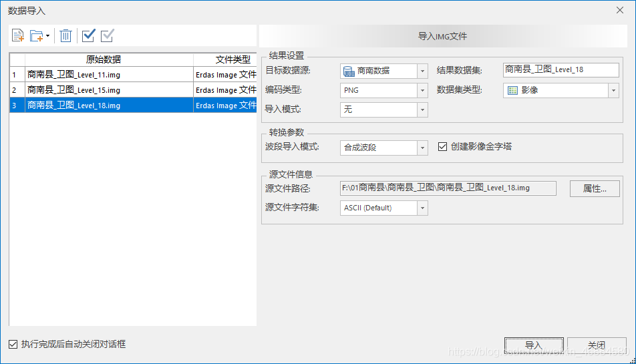Click the invert selection checkmark icon

point(108,35)
